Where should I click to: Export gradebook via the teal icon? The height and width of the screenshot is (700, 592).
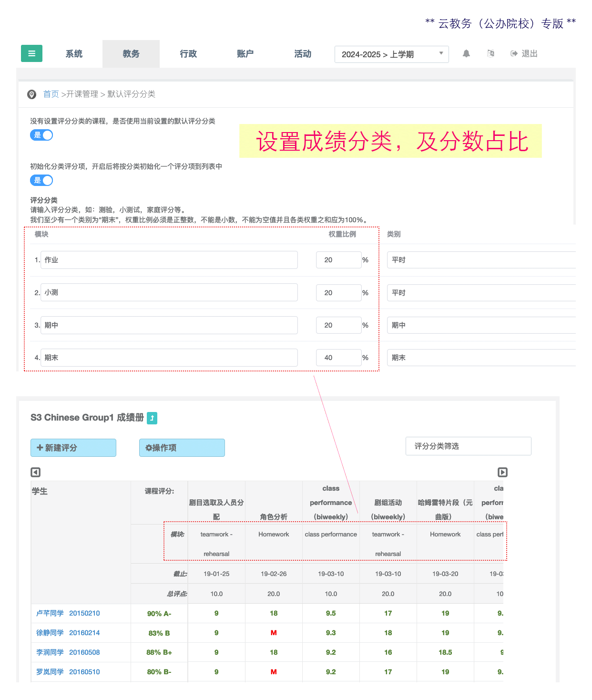tap(152, 418)
